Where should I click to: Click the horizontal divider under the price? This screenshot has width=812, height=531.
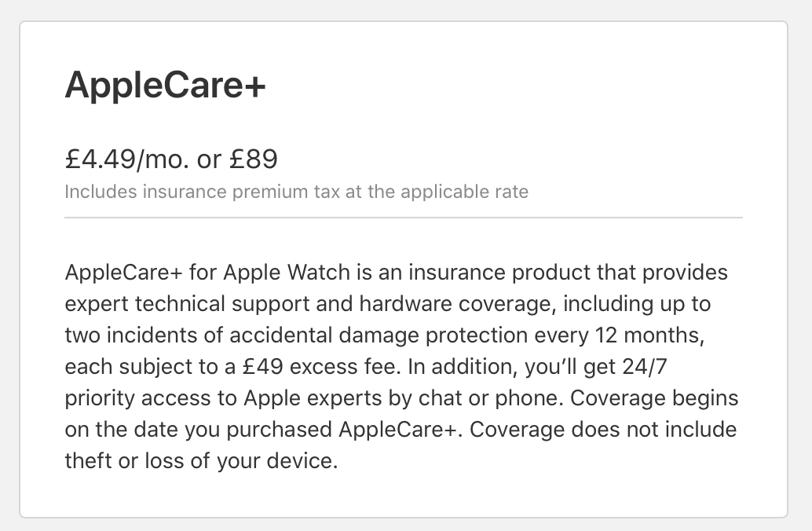(x=404, y=218)
